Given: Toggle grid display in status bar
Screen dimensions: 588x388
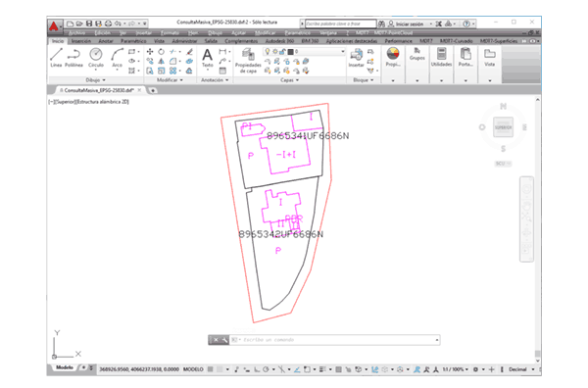Looking at the screenshot, I should tap(211, 369).
